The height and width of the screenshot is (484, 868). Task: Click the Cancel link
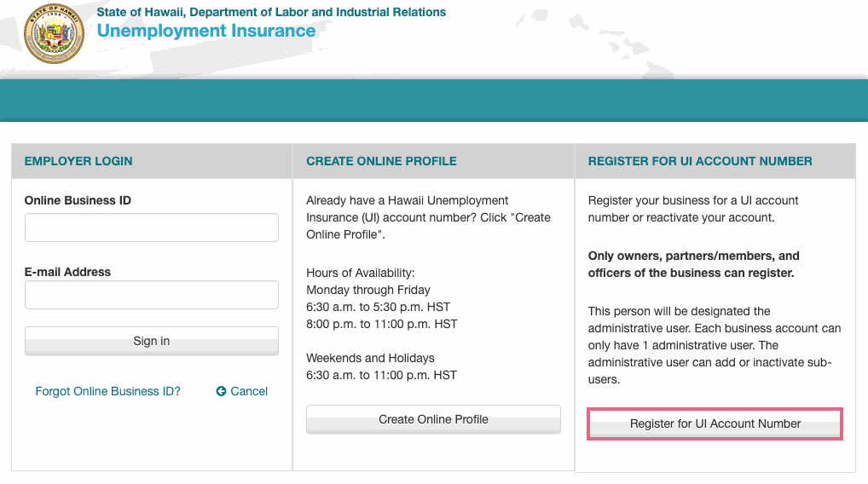click(x=249, y=391)
